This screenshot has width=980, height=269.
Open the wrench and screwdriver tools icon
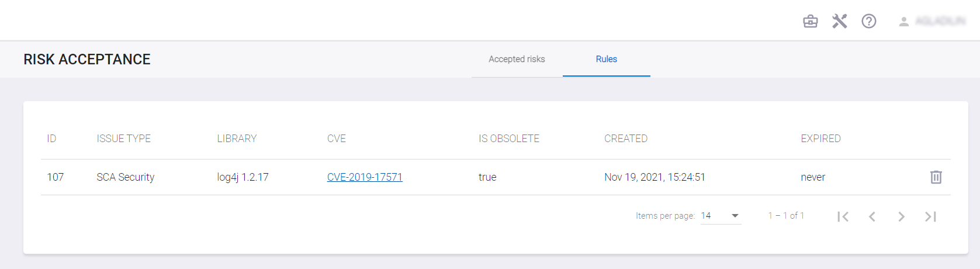pos(840,22)
